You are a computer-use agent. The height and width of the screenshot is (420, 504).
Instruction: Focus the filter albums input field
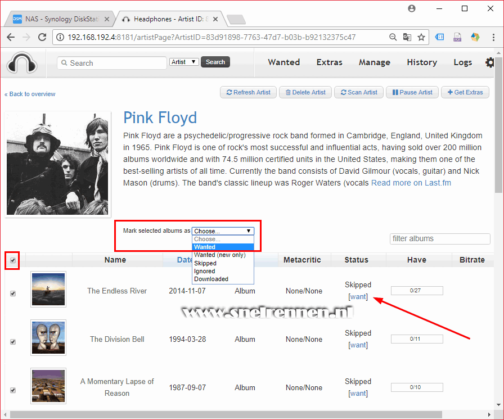[x=440, y=239]
